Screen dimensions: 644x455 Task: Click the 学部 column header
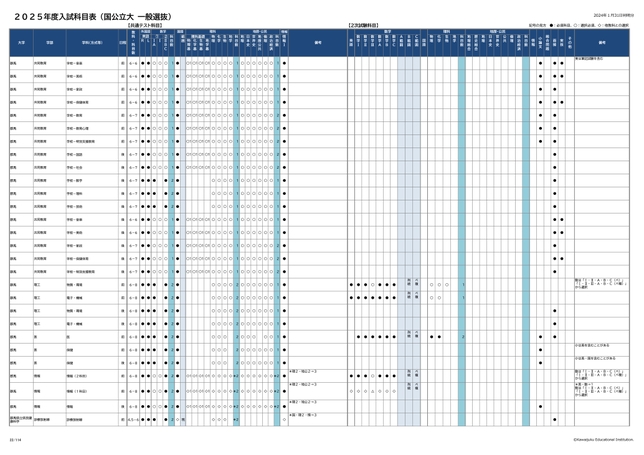coord(49,43)
